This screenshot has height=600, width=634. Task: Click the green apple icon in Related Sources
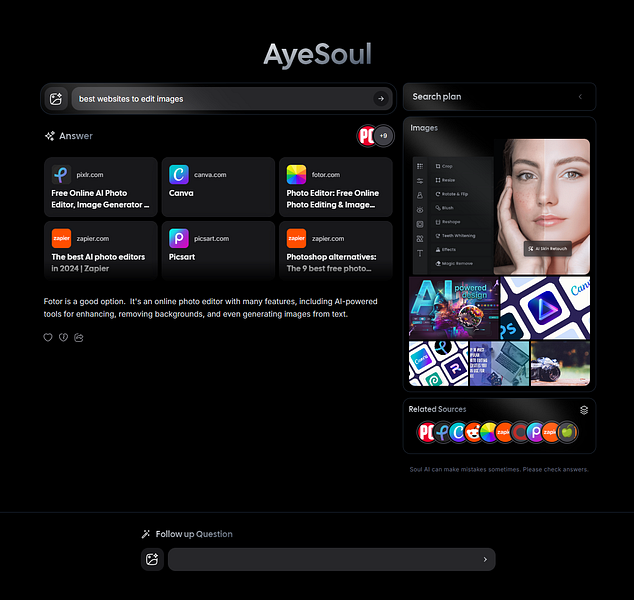click(x=567, y=432)
